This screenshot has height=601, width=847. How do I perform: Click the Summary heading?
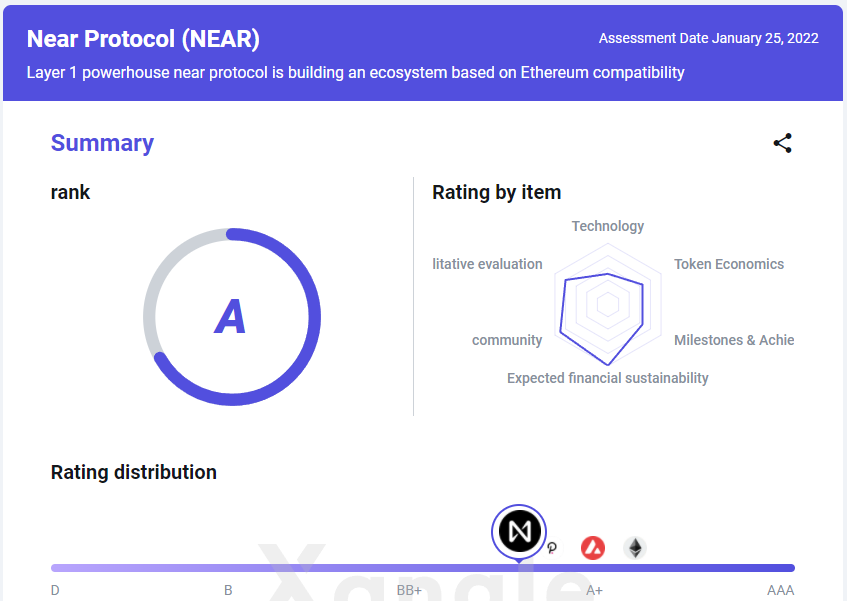(102, 143)
